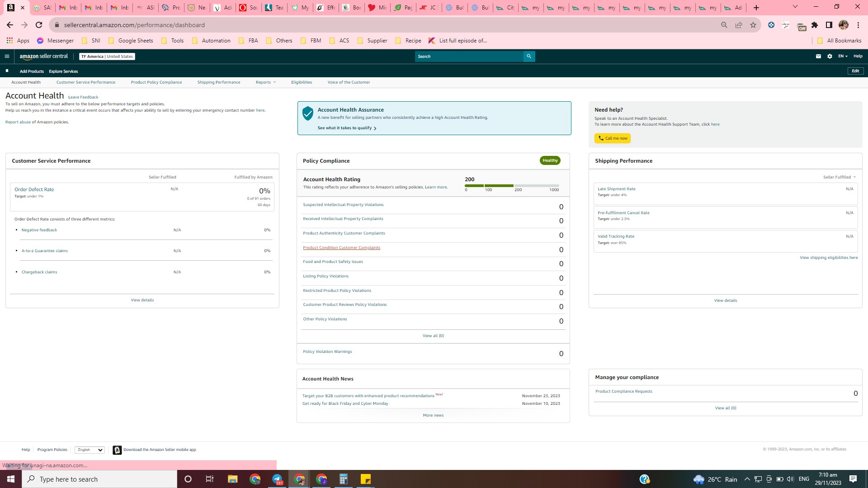This screenshot has width=868, height=488.
Task: Open the Chrome tab search chevron
Action: [795, 7]
